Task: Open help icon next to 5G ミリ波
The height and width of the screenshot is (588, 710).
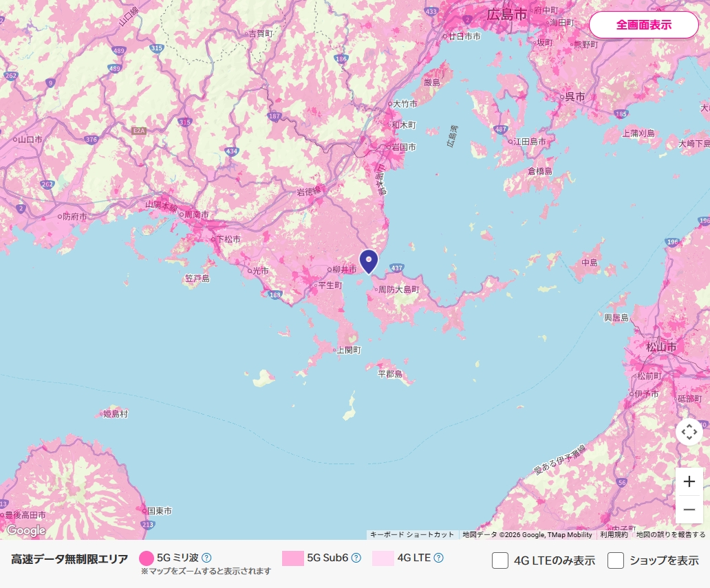Action: tap(206, 558)
